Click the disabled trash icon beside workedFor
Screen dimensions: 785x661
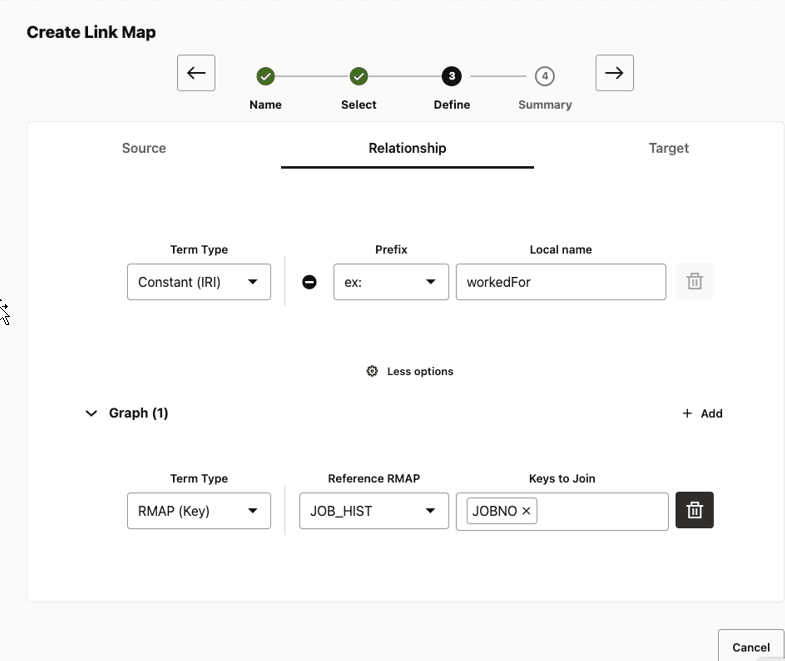(x=695, y=282)
